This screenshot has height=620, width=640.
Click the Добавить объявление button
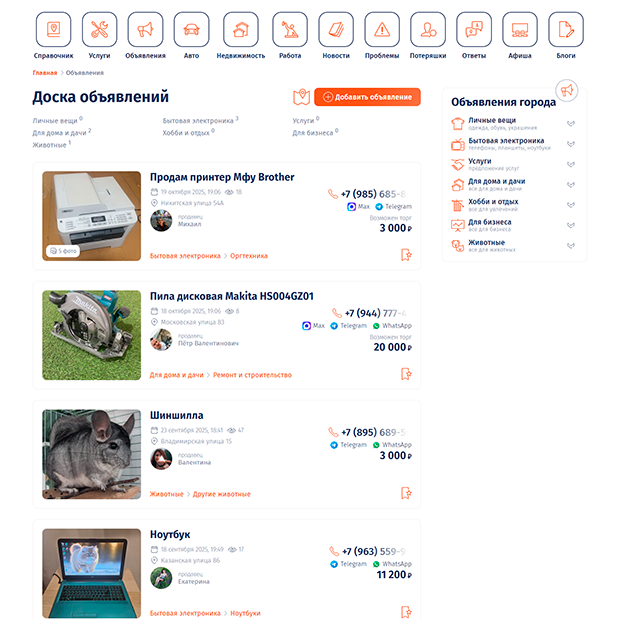click(x=367, y=97)
